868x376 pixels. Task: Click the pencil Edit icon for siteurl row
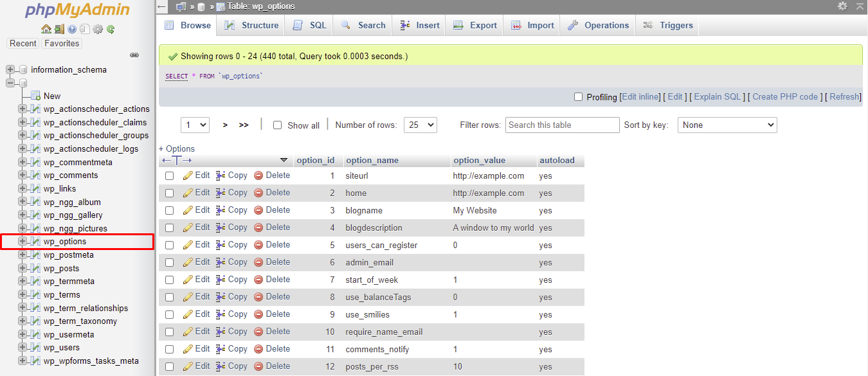188,175
